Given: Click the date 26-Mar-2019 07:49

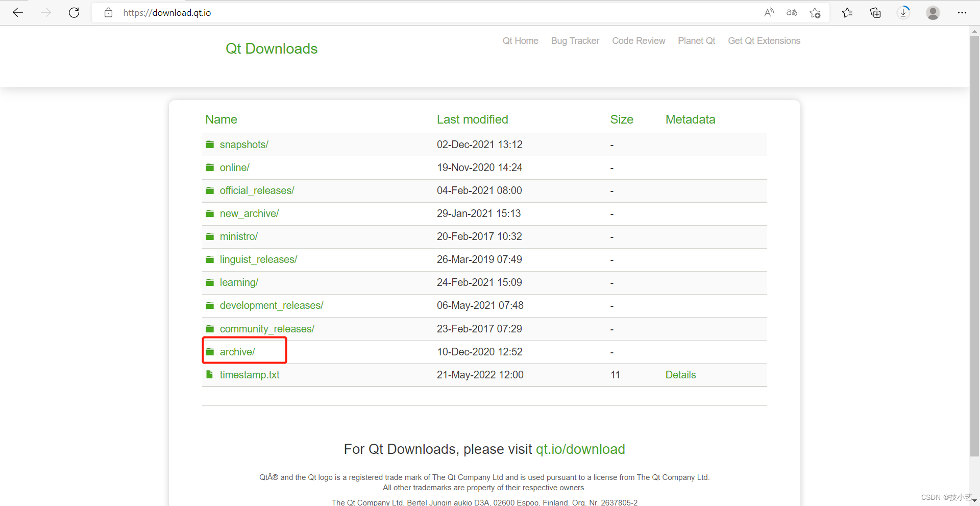Looking at the screenshot, I should [479, 259].
